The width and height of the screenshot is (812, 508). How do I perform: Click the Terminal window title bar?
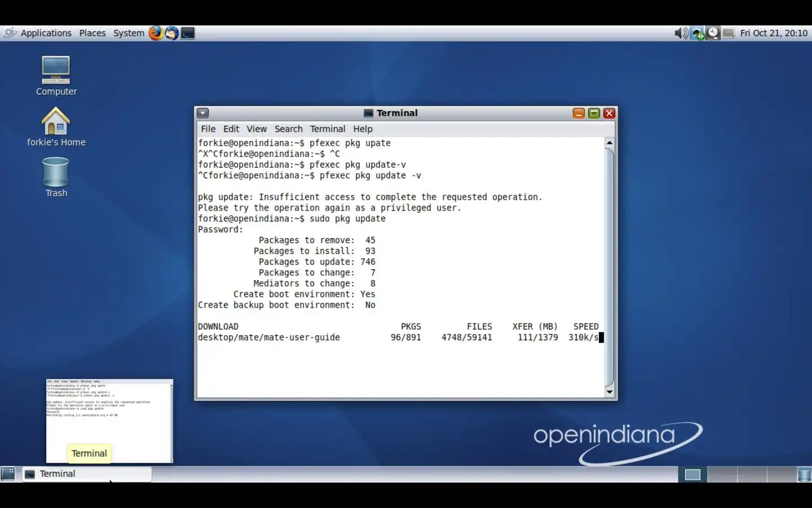click(x=398, y=113)
